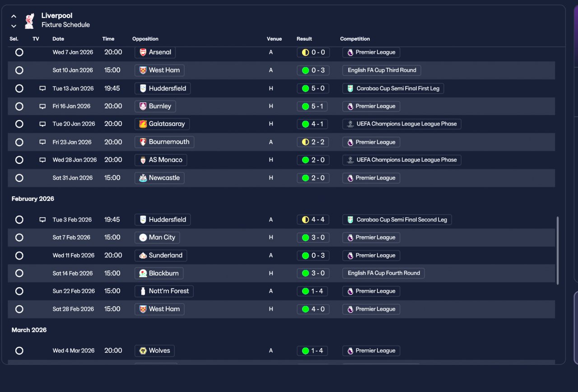The image size is (578, 392).
Task: Click the Newcastle club badge icon
Action: point(143,178)
